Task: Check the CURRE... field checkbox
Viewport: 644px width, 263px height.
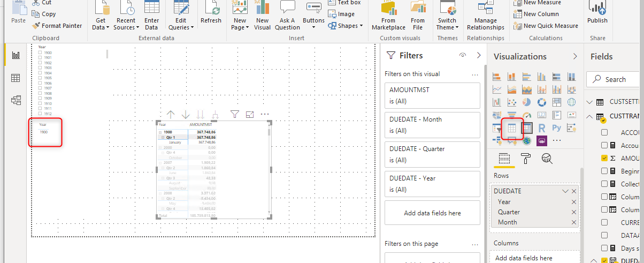Action: (604, 222)
